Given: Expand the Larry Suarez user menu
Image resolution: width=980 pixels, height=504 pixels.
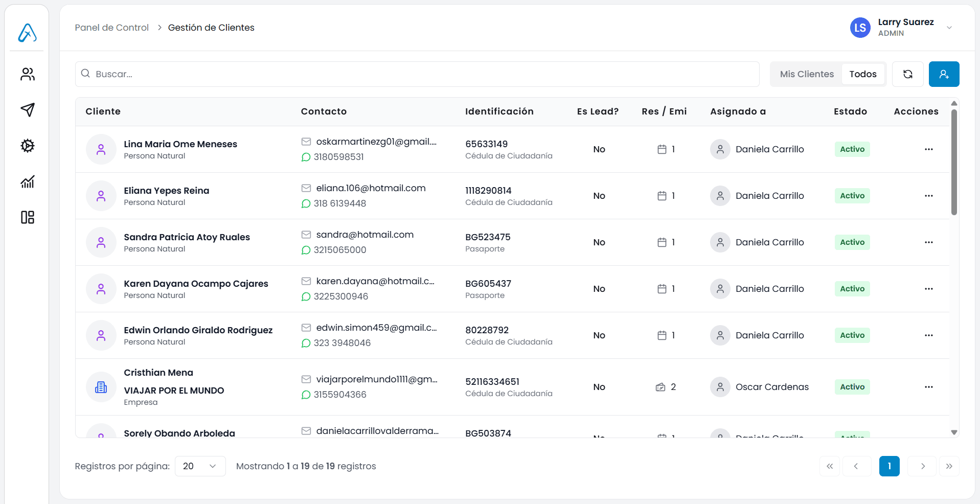Looking at the screenshot, I should click(949, 28).
